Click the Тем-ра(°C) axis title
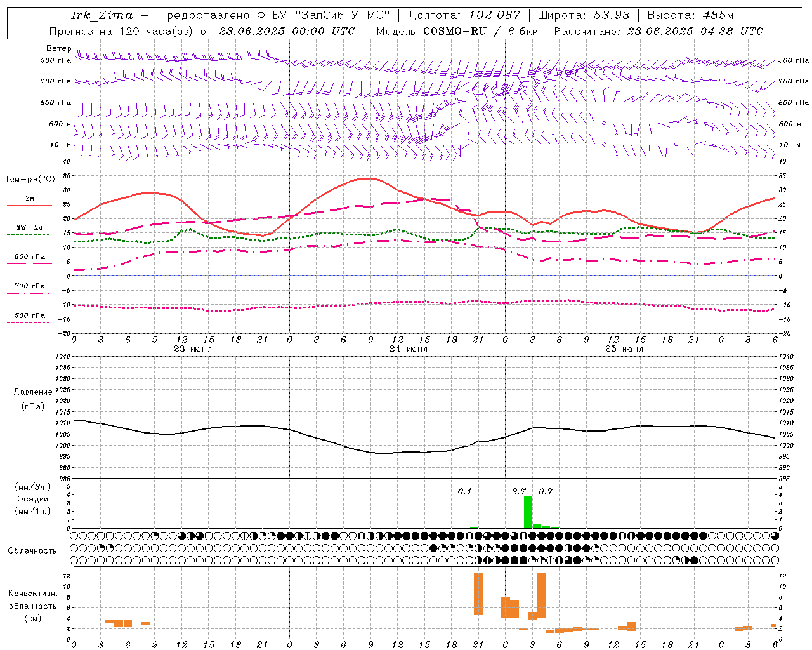The width and height of the screenshot is (812, 650). point(30,180)
